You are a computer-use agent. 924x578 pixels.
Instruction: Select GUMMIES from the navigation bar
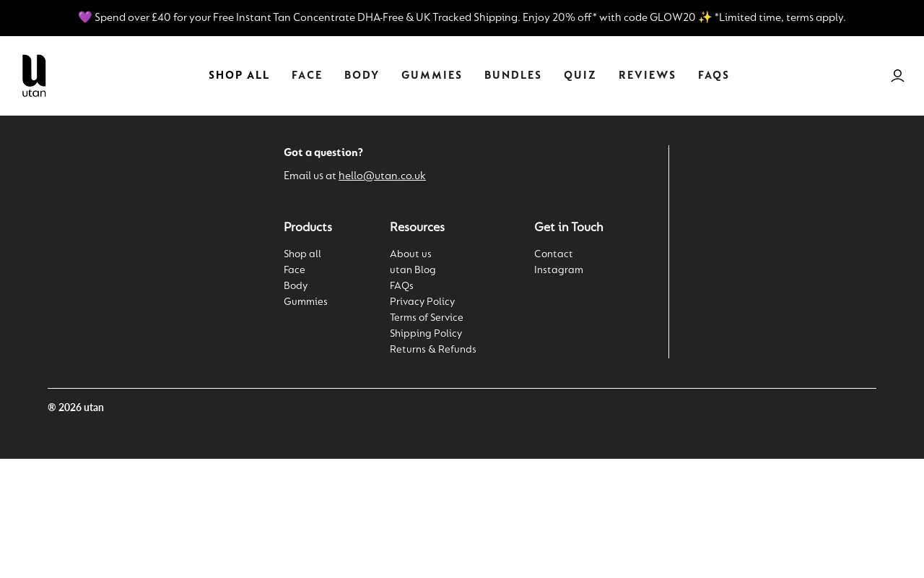432,75
